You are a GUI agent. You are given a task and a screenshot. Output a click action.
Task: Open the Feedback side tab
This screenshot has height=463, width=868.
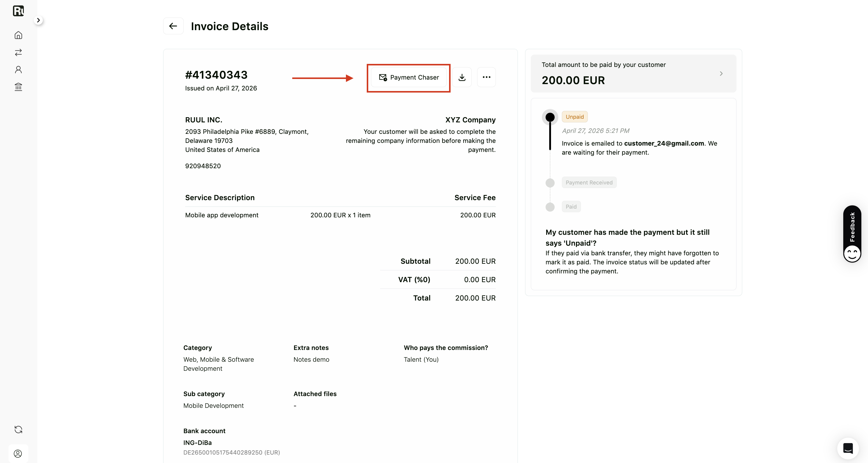pos(852,234)
